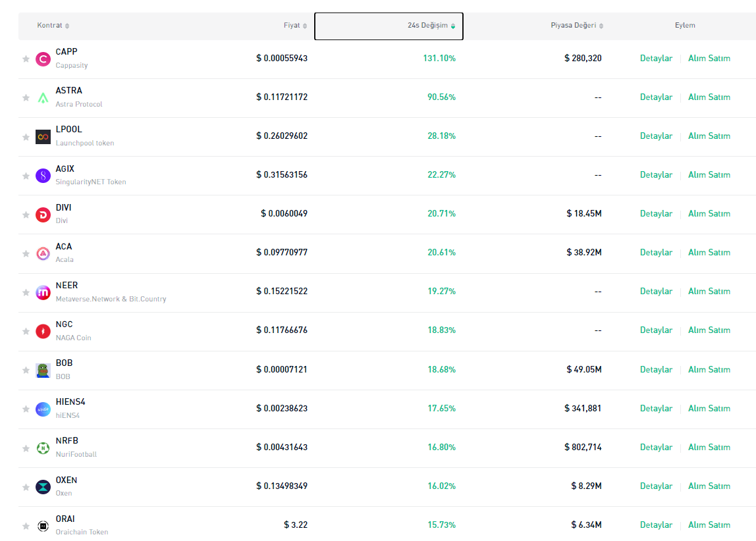Click Alım Satım for NGC

tap(709, 330)
